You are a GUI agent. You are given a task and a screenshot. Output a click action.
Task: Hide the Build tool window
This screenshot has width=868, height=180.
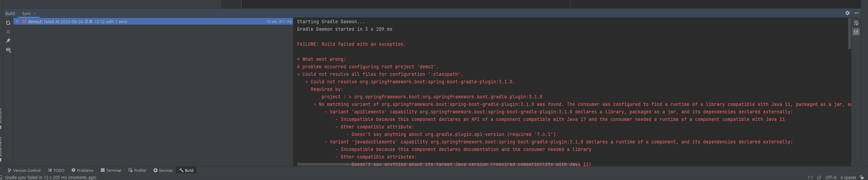(x=856, y=13)
